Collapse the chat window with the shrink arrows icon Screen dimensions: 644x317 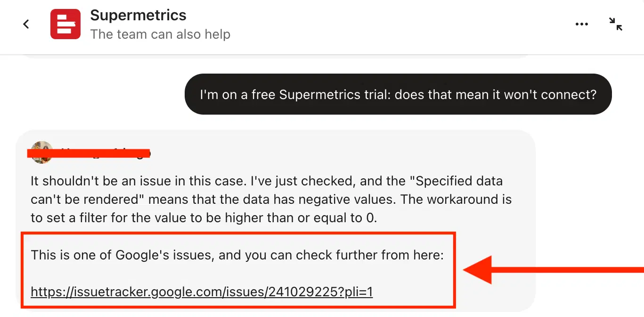pyautogui.click(x=615, y=24)
